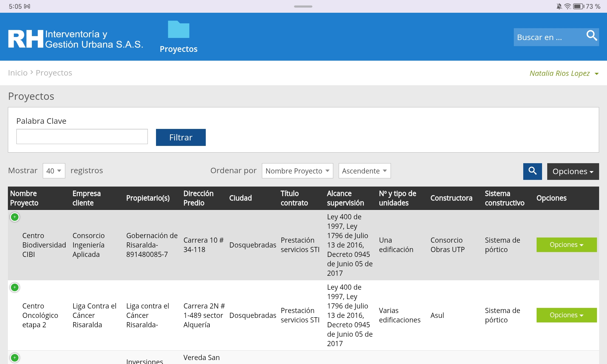Expand Centro Biodiversidad CIBI row details
The image size is (607, 364).
pos(15,217)
